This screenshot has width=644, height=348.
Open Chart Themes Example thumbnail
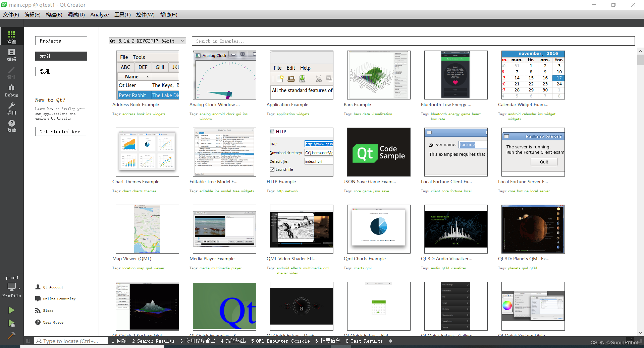point(147,152)
